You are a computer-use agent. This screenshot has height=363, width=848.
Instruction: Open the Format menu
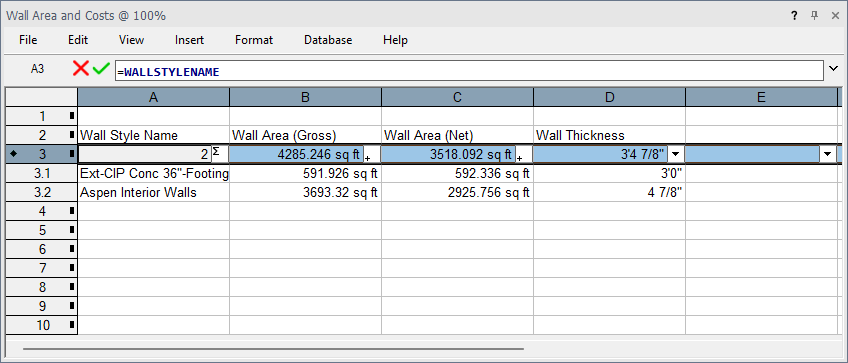pos(254,40)
